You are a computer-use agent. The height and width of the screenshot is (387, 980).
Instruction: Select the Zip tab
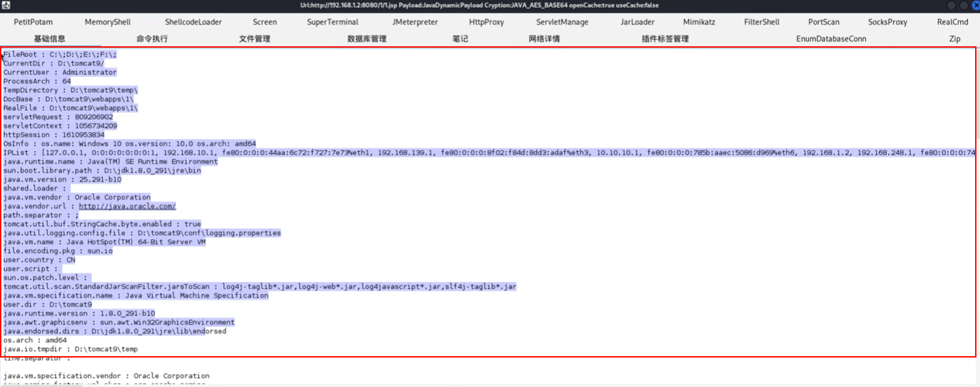(955, 39)
